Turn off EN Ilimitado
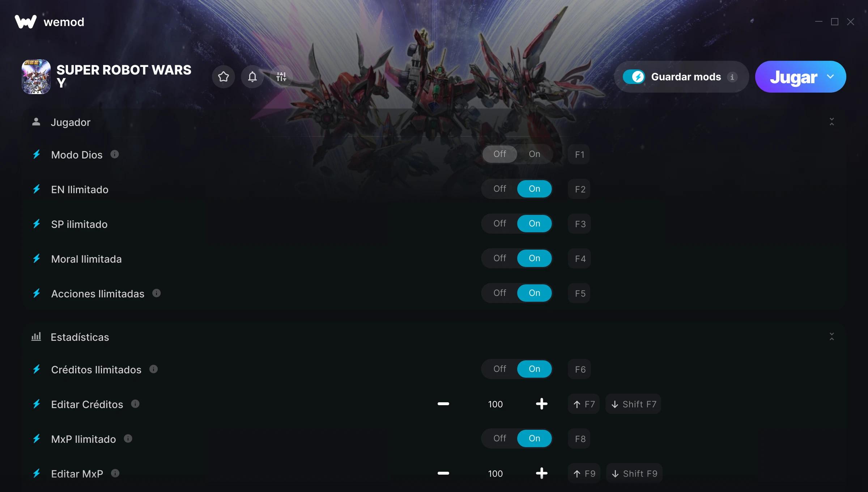 (500, 189)
